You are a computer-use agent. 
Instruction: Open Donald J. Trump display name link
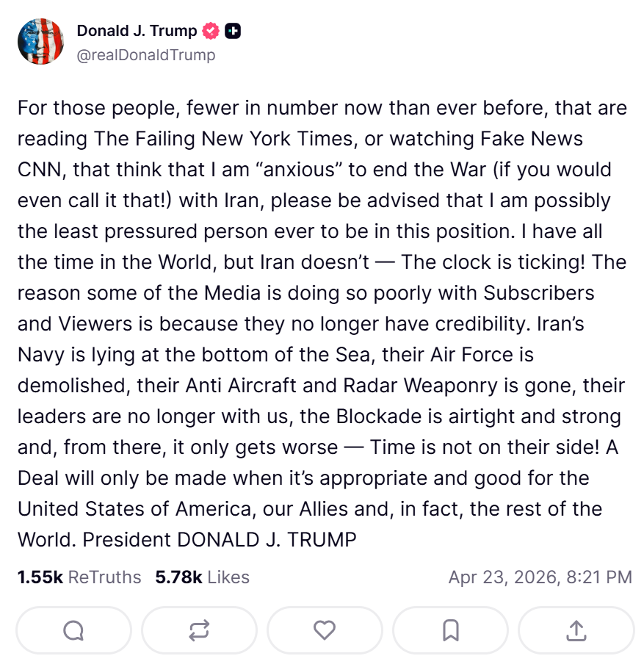137,31
